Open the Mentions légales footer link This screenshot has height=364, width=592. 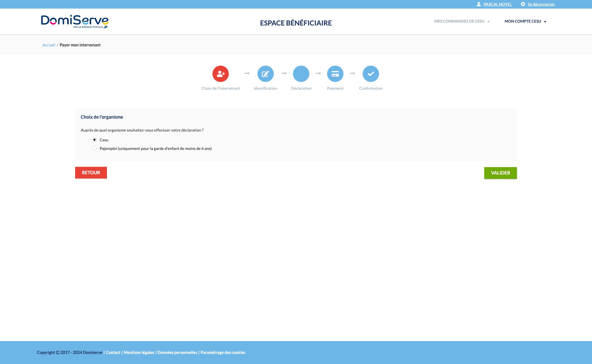(x=139, y=353)
